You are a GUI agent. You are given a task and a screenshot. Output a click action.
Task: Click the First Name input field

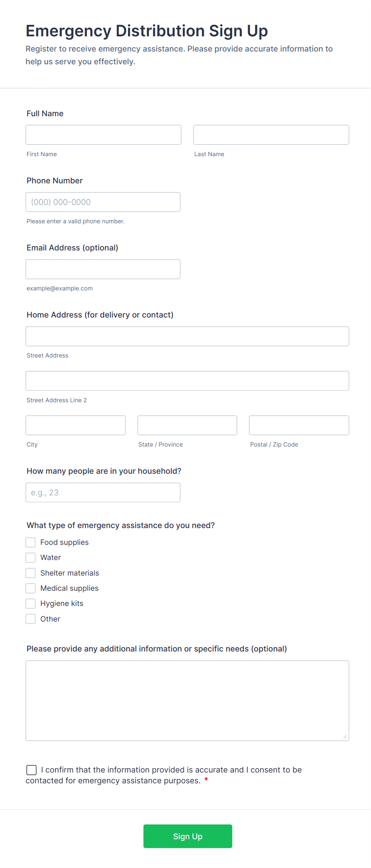coord(103,135)
